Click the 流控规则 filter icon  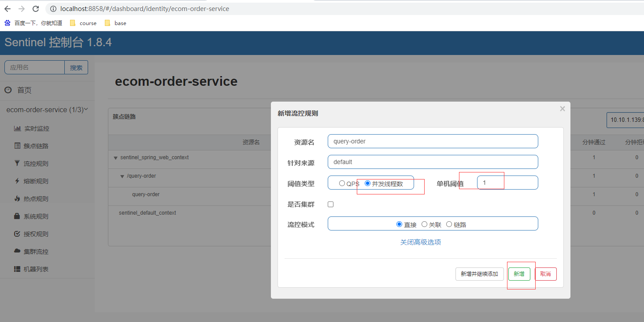(17, 163)
